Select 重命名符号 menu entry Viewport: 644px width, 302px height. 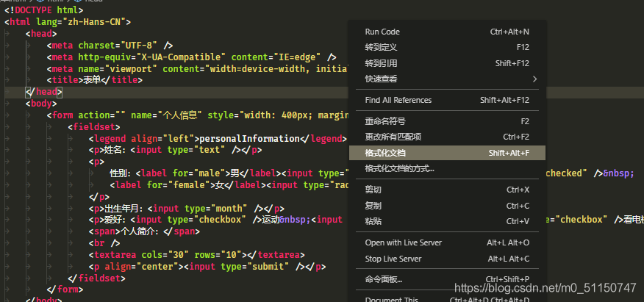[447, 121]
